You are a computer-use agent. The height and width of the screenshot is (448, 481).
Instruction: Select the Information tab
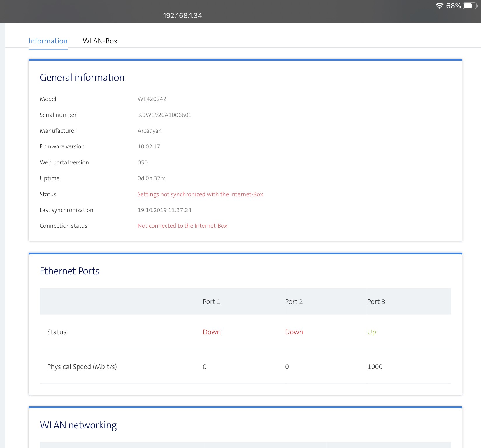(x=48, y=41)
